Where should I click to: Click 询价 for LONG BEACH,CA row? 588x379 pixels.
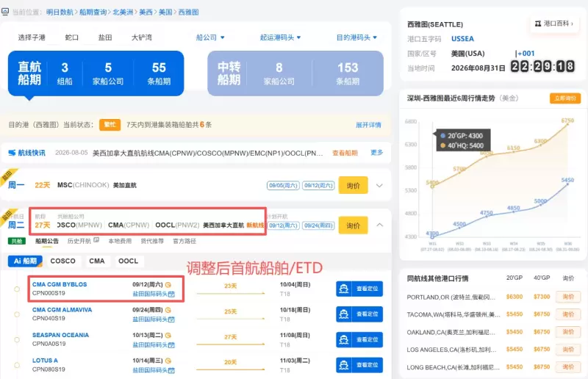click(x=568, y=367)
